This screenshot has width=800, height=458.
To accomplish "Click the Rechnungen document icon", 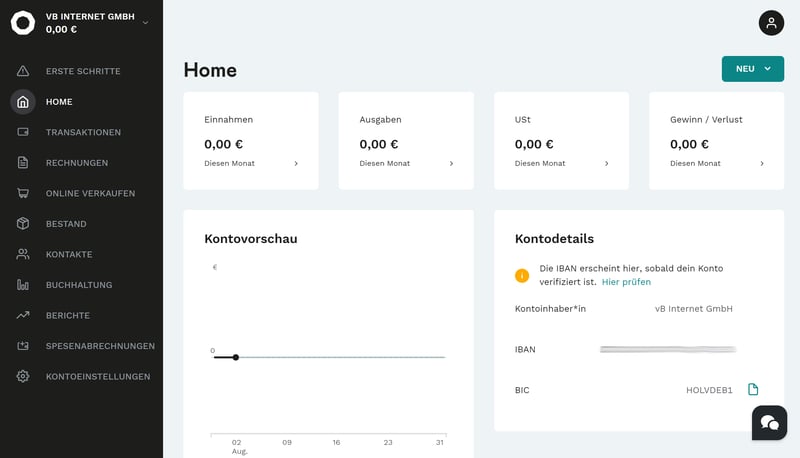I will 23,163.
